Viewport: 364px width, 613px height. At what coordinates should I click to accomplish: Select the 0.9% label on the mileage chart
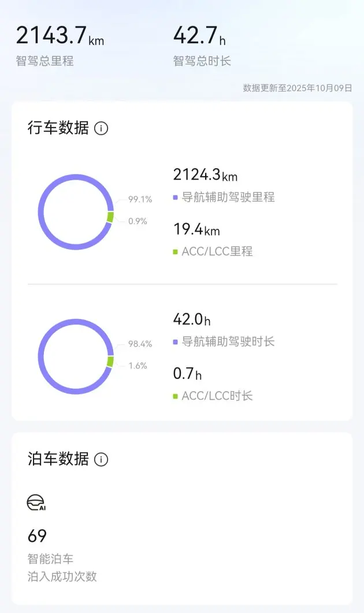point(138,221)
